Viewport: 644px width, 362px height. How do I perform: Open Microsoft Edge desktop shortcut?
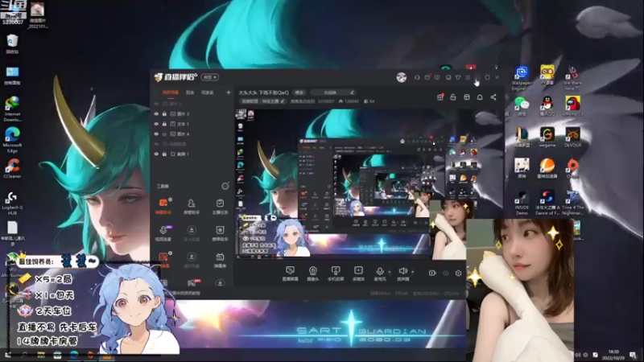(x=12, y=139)
